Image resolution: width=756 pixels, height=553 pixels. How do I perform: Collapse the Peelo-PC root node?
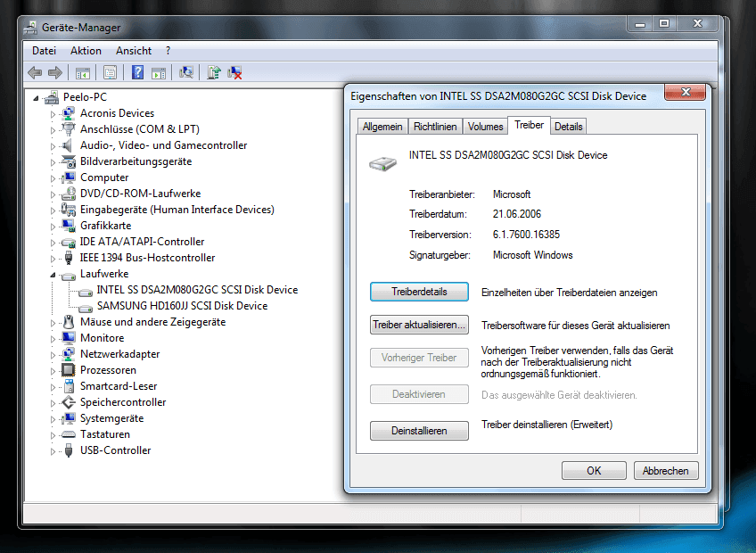click(36, 98)
